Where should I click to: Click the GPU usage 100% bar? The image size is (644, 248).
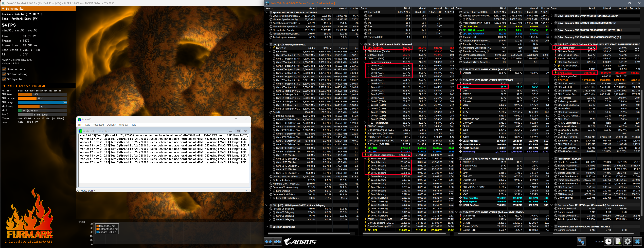tap(43, 102)
